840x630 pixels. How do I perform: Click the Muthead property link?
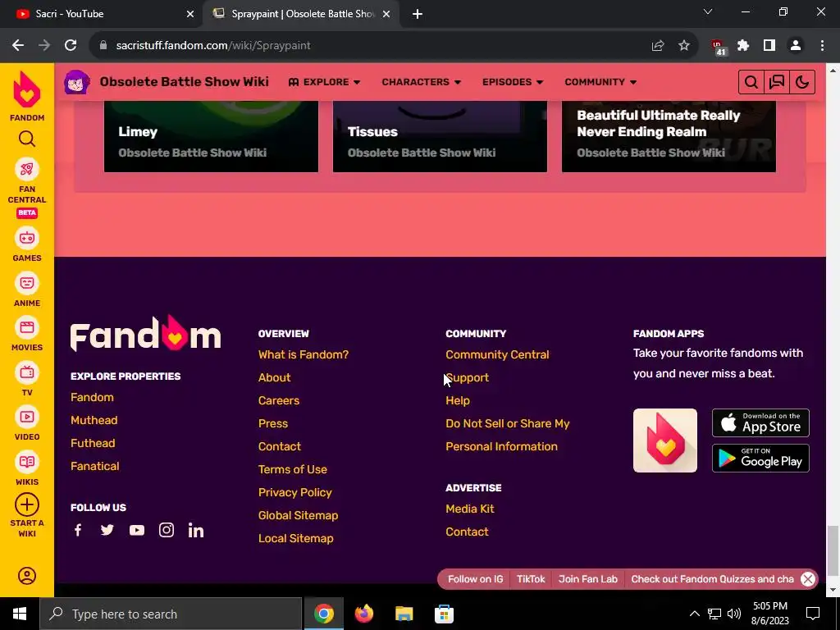(94, 421)
